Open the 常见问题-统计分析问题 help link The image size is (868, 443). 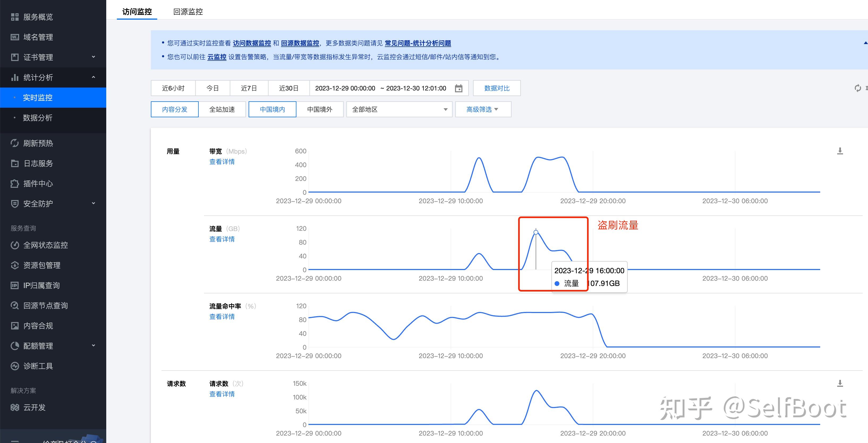pos(418,43)
